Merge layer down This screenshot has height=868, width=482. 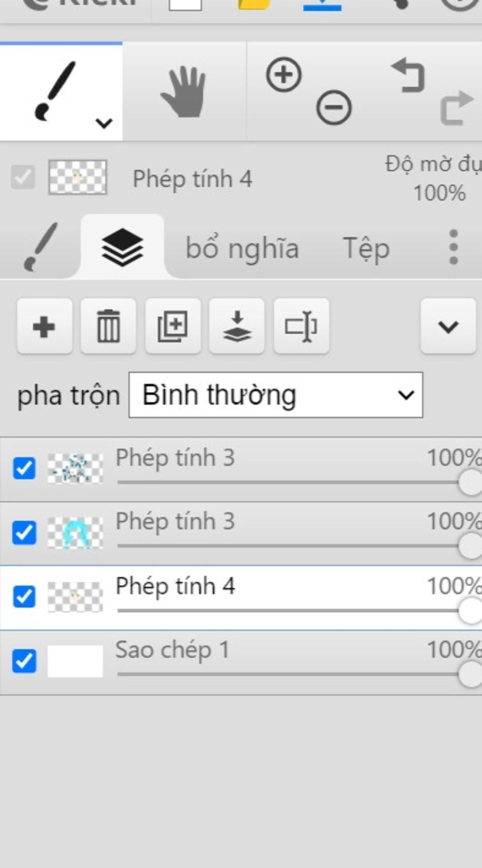[237, 326]
